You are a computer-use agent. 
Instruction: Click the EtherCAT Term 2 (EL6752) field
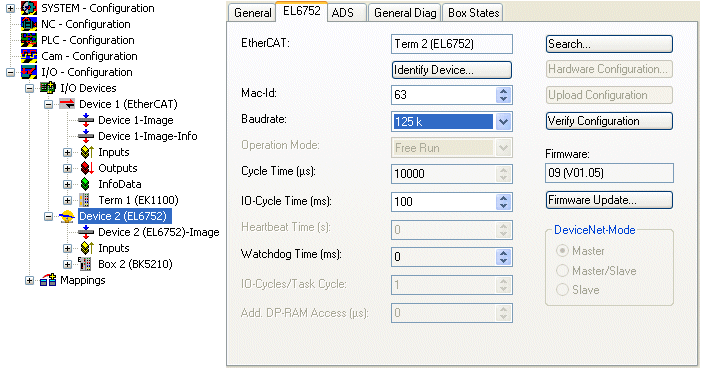point(452,44)
